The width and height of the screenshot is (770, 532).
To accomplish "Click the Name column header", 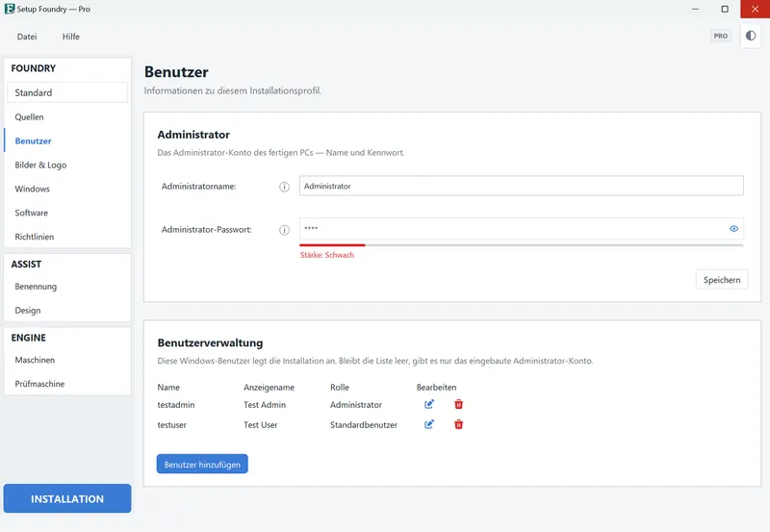I will click(168, 388).
